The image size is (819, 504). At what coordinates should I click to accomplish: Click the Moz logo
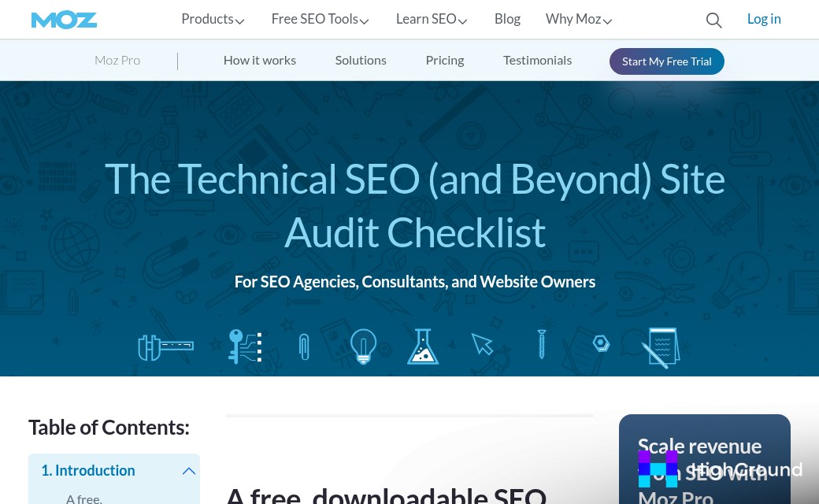64,19
